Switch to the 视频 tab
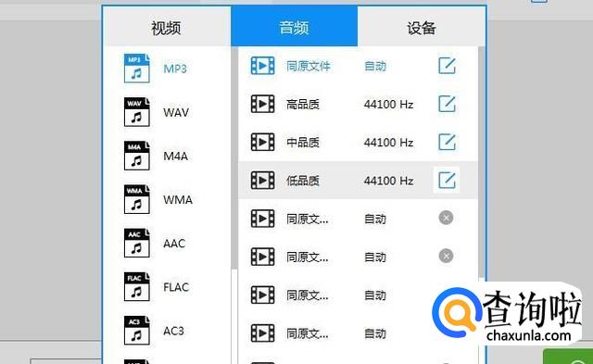593x364 pixels. 167,28
